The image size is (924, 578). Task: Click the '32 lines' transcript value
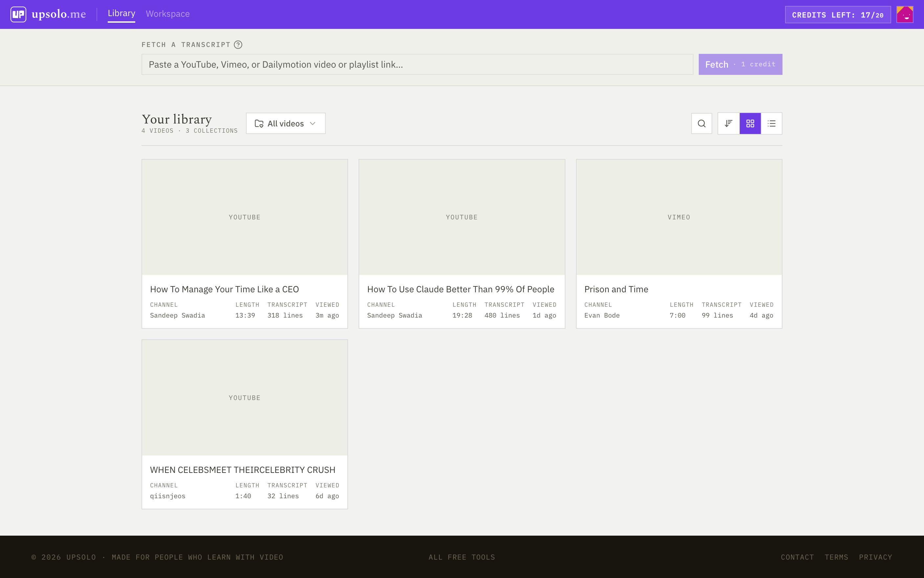283,496
